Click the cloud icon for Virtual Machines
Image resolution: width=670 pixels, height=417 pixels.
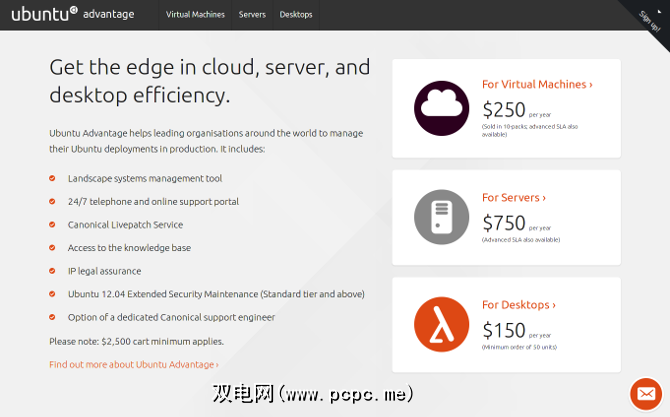[x=441, y=108]
